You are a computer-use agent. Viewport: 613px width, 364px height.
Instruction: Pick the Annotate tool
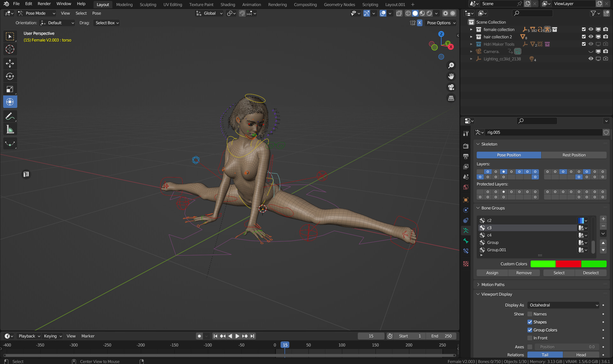(10, 116)
